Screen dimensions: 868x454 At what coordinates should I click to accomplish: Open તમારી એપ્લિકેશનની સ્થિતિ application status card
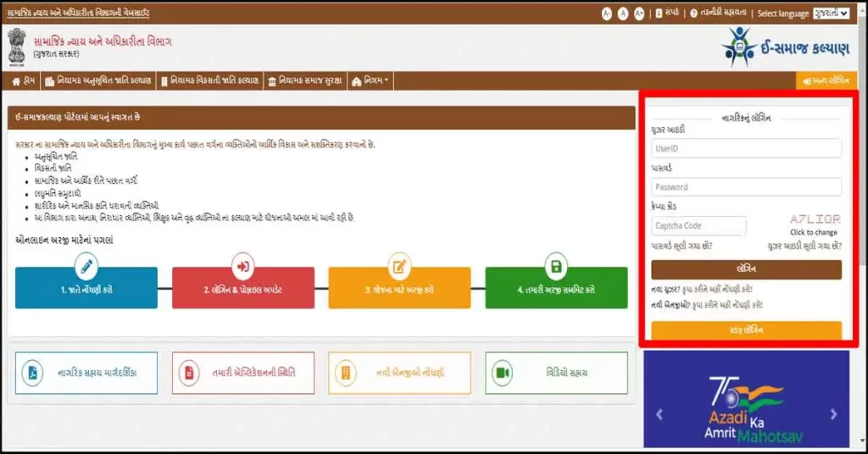(x=243, y=374)
